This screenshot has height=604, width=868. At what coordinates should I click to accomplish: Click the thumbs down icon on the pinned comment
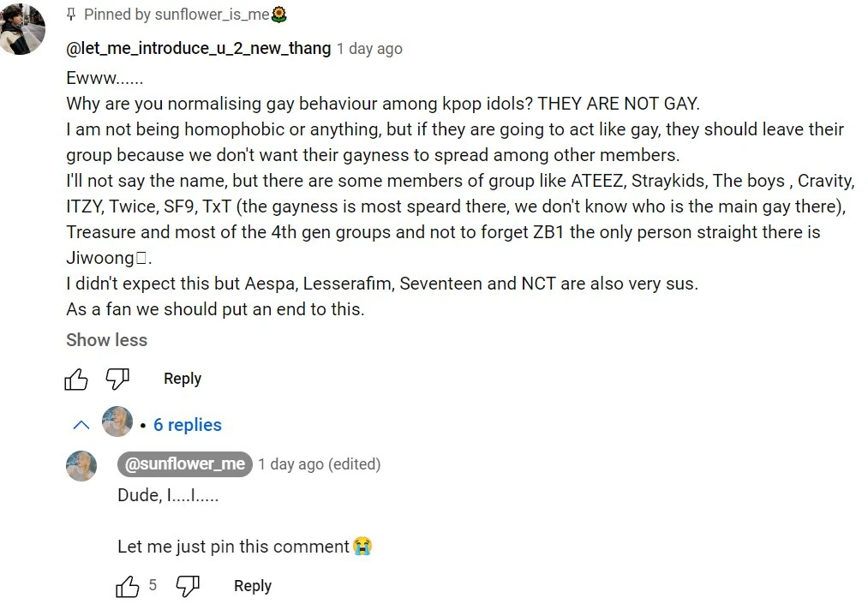[117, 378]
